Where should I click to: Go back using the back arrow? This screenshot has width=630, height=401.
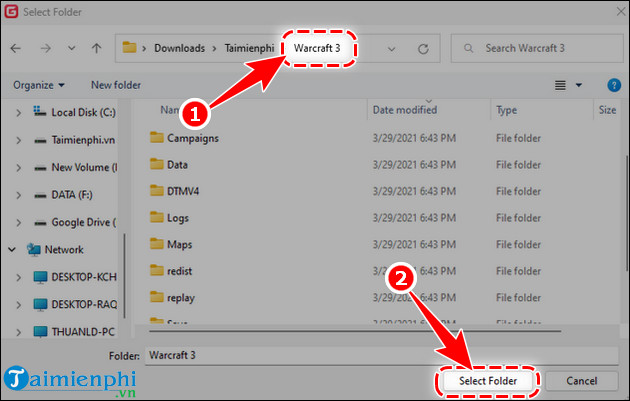coord(16,49)
